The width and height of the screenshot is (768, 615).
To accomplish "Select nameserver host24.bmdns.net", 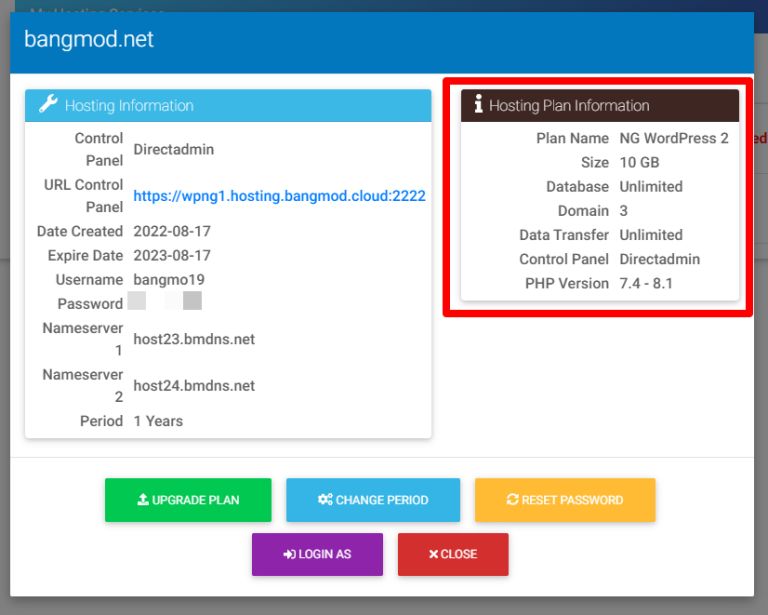I will point(194,386).
